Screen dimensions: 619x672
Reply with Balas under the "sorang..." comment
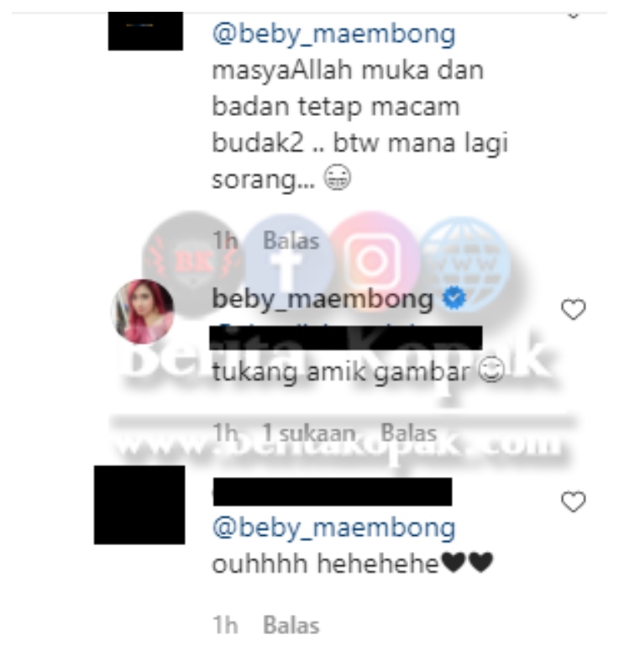coord(291,240)
